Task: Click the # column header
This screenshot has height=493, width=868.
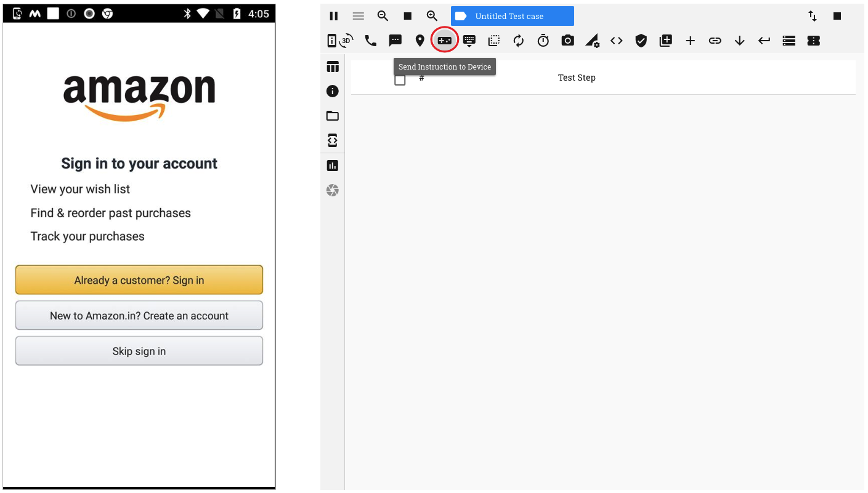Action: (422, 78)
